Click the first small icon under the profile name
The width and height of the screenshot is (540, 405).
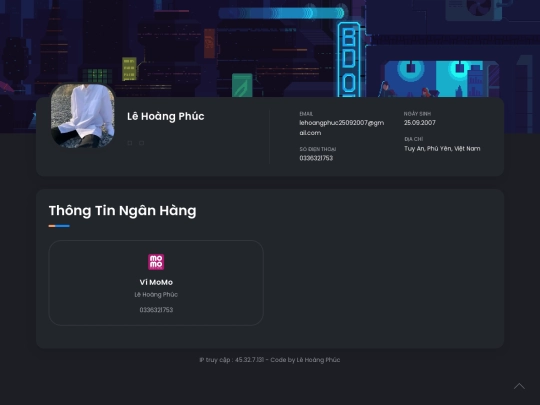pyautogui.click(x=129, y=143)
